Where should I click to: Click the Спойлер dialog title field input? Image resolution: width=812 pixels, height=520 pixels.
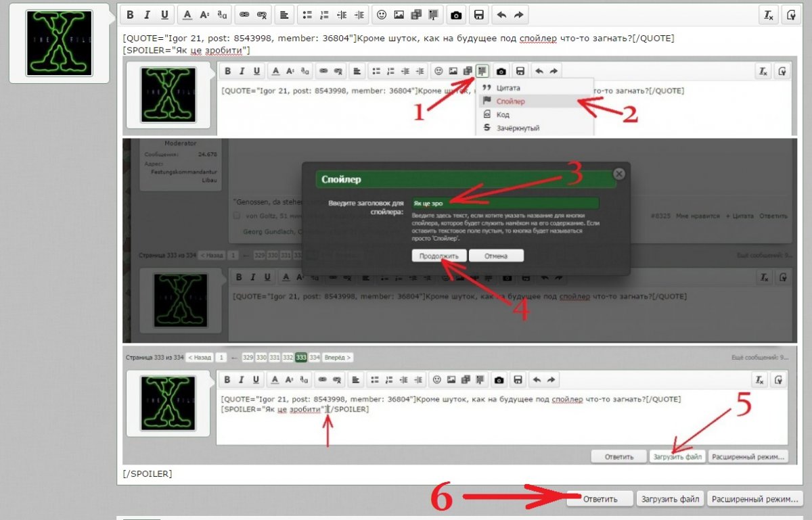[505, 203]
